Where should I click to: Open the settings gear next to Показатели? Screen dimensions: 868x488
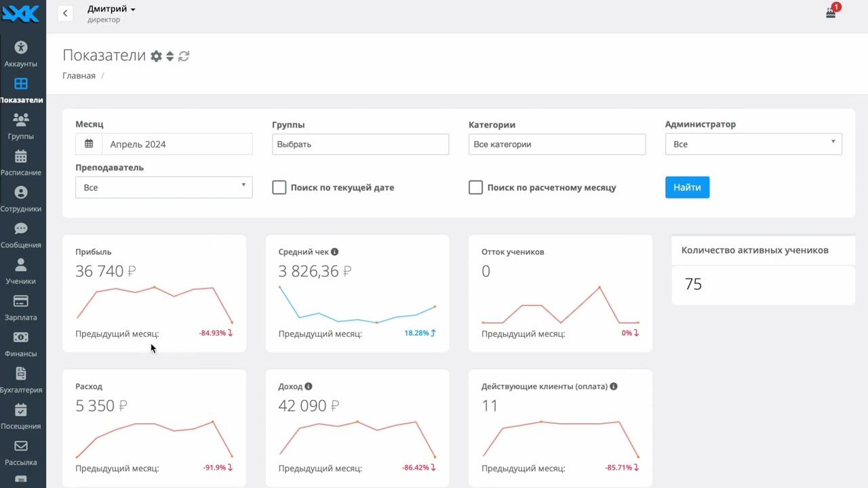pyautogui.click(x=156, y=56)
